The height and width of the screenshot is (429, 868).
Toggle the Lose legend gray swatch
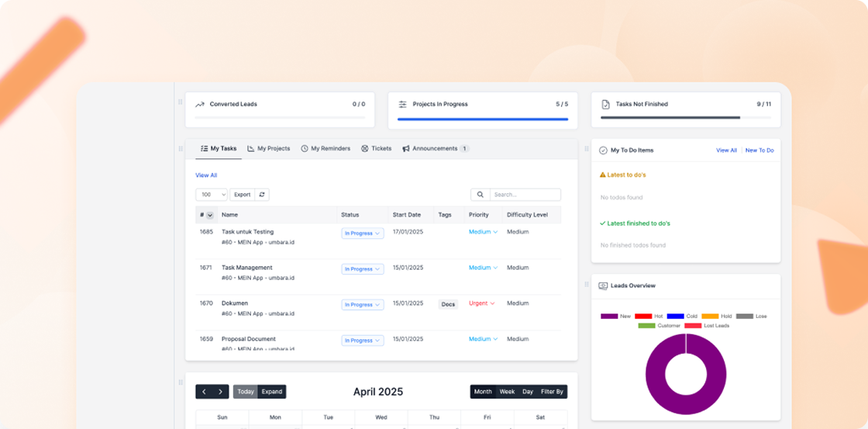coord(745,316)
